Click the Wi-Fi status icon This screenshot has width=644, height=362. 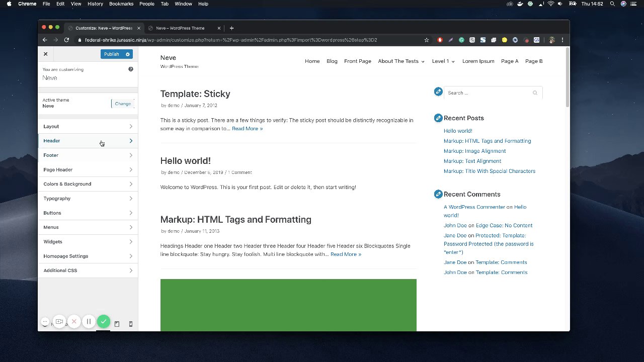click(x=551, y=4)
